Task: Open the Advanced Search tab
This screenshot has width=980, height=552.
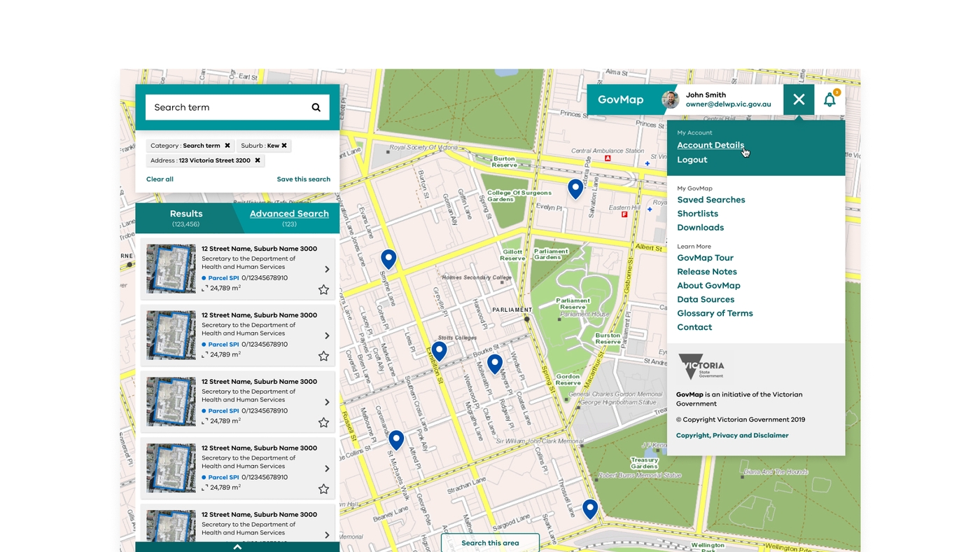Action: tap(289, 218)
